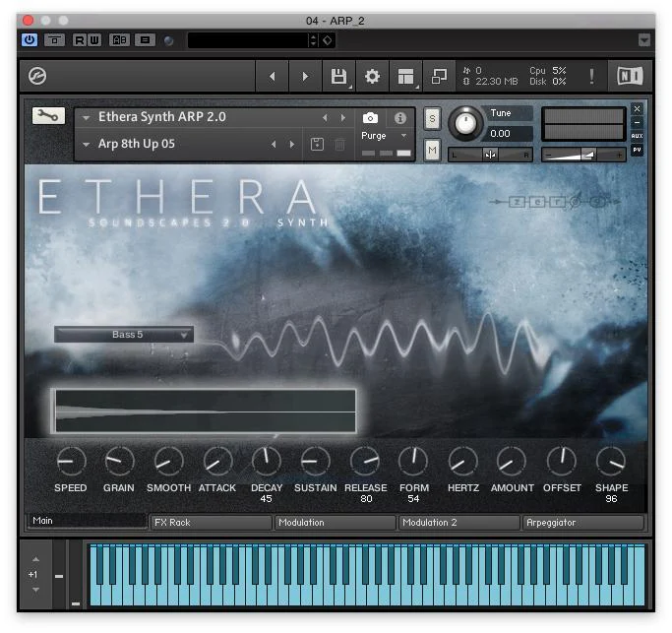672x633 pixels.
Task: Click the pan L-R slider
Action: coord(490,155)
